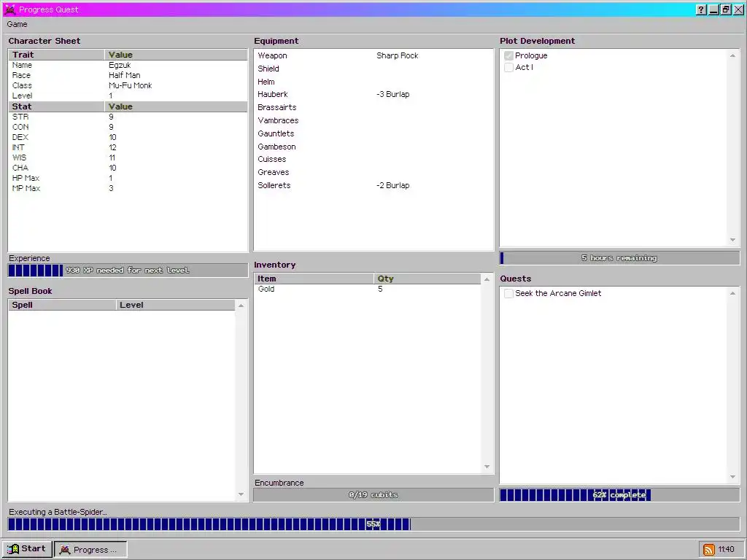Click the Experience progress bar
The height and width of the screenshot is (560, 747).
128,271
